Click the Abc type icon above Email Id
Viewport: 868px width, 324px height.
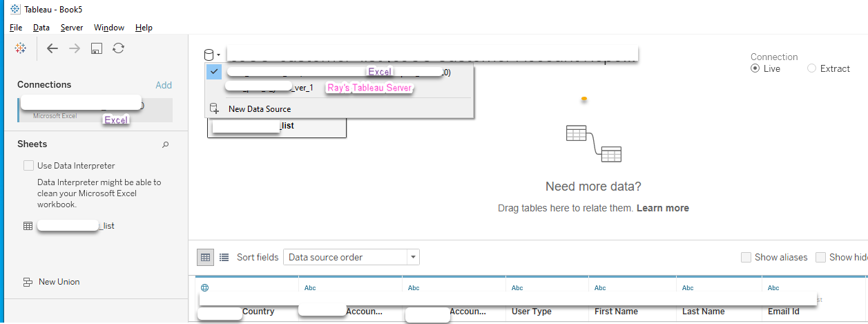pos(773,288)
